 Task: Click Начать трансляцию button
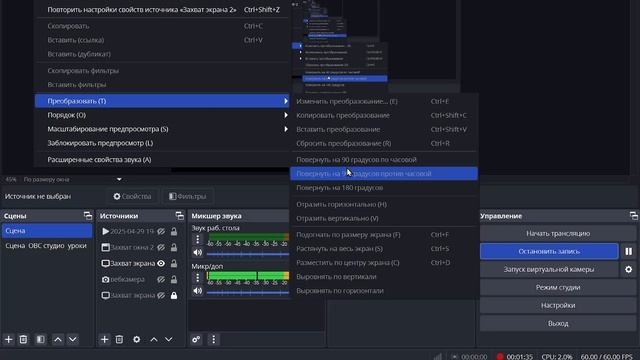pos(558,233)
